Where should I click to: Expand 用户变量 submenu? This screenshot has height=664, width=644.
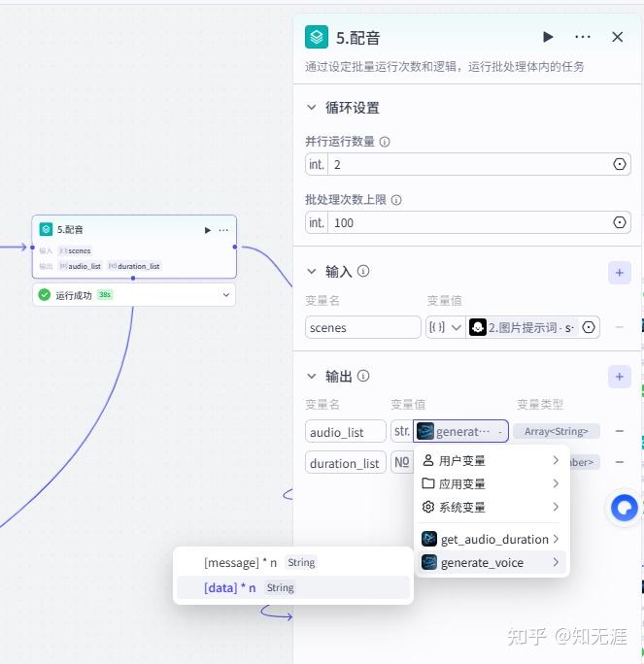pos(491,461)
